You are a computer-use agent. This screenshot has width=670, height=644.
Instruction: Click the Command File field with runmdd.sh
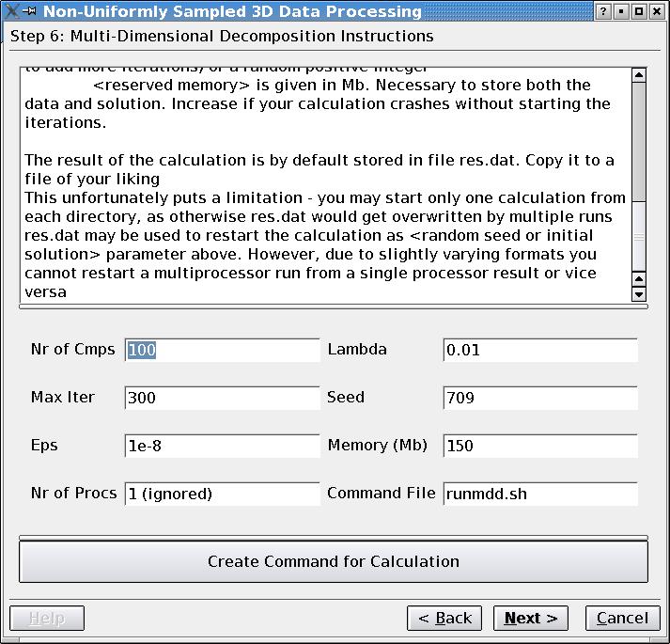[540, 494]
